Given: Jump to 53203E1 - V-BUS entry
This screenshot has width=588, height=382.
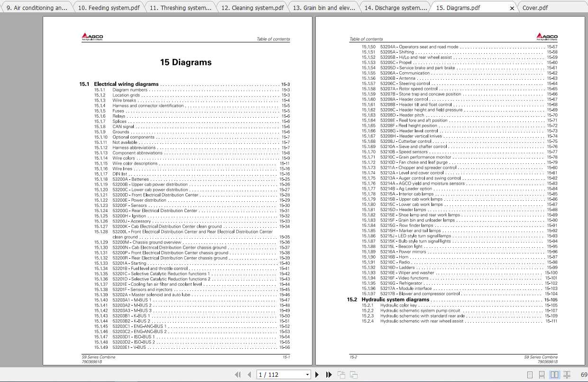Looking at the screenshot, I should point(129,347).
